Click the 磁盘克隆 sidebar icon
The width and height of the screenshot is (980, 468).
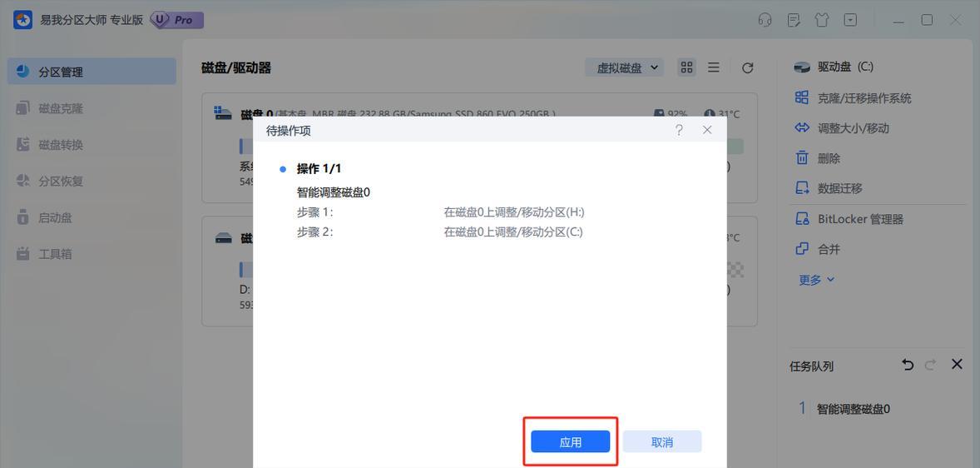point(22,108)
